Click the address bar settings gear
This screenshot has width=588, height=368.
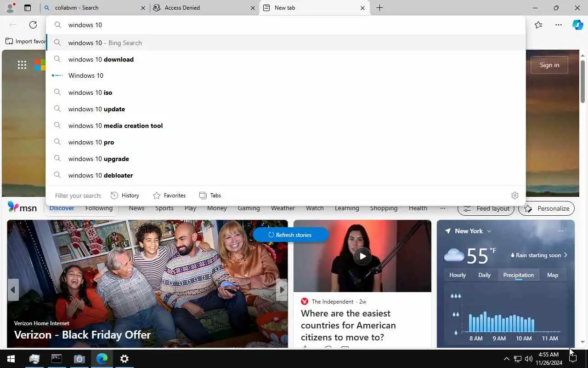click(x=514, y=195)
